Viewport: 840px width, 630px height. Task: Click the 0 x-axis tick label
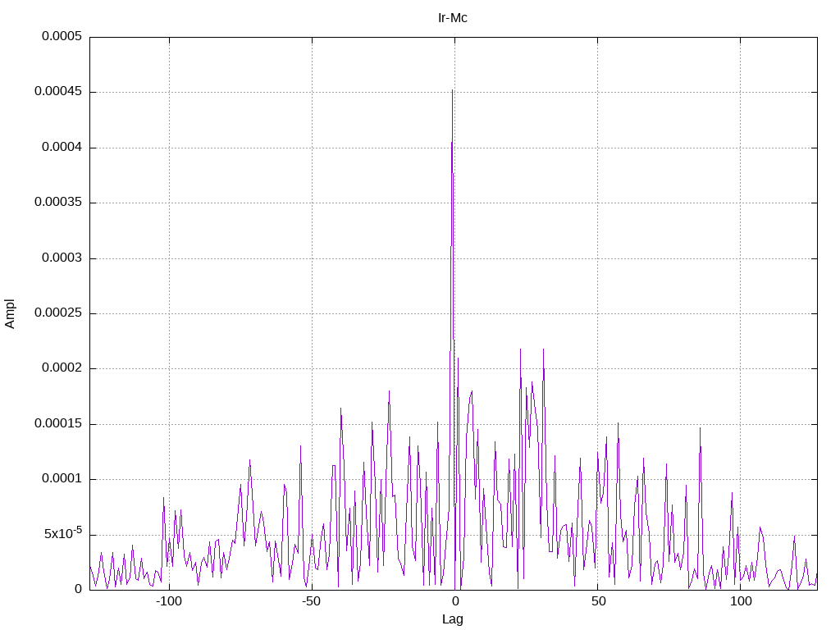tap(454, 601)
